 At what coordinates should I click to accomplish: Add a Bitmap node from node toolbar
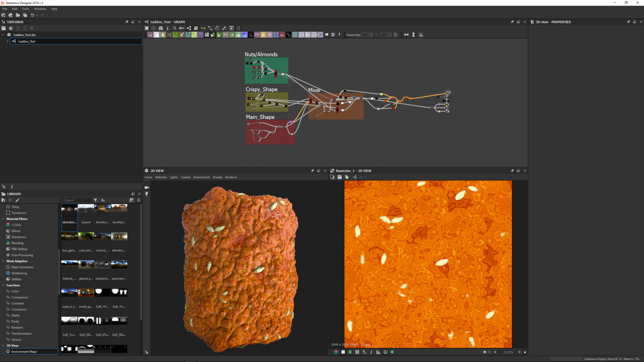tap(150, 35)
